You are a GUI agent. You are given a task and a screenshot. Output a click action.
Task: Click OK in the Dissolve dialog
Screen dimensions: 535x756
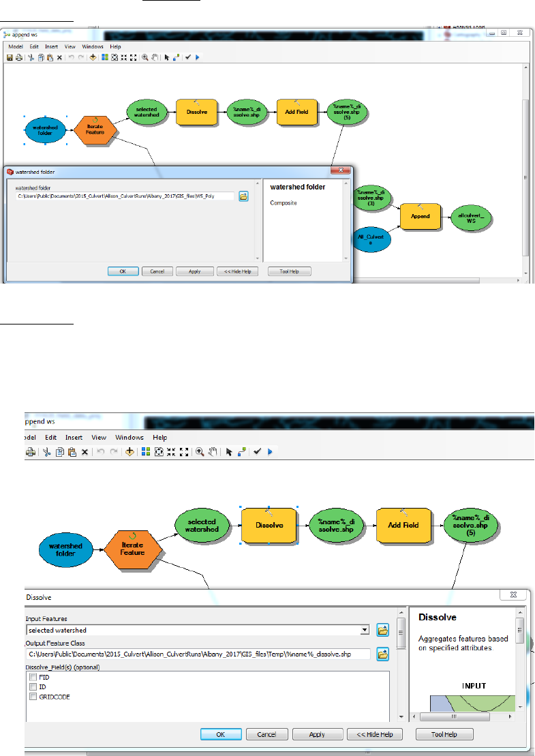pos(221,734)
